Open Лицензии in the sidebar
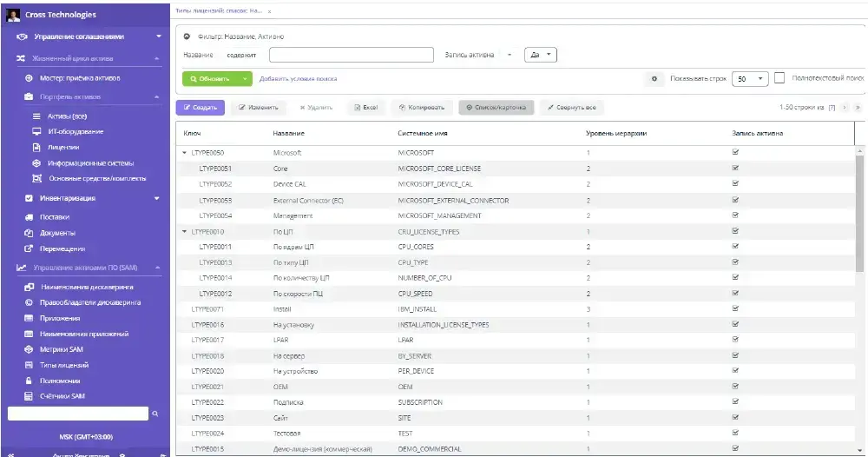Image resolution: width=868 pixels, height=457 pixels. (x=63, y=148)
